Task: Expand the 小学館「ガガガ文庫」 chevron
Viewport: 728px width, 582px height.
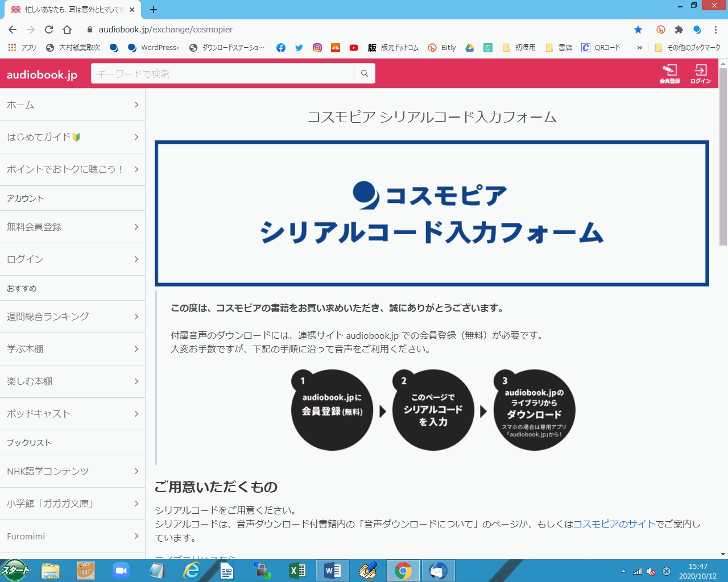Action: pos(136,504)
